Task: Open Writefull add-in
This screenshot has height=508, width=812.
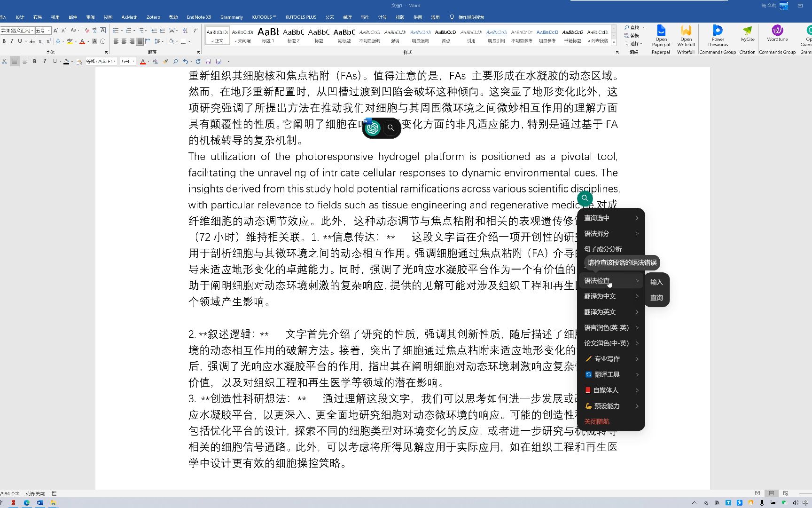Action: [686, 36]
